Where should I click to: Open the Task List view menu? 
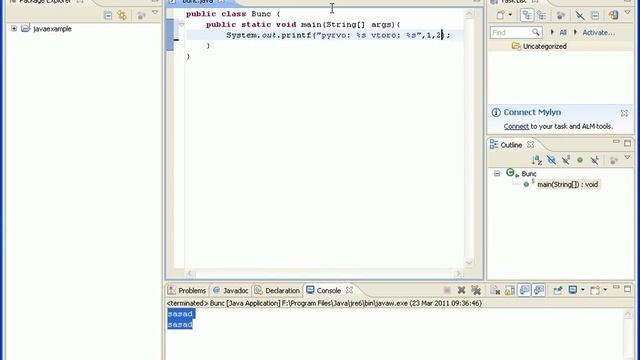tap(628, 13)
